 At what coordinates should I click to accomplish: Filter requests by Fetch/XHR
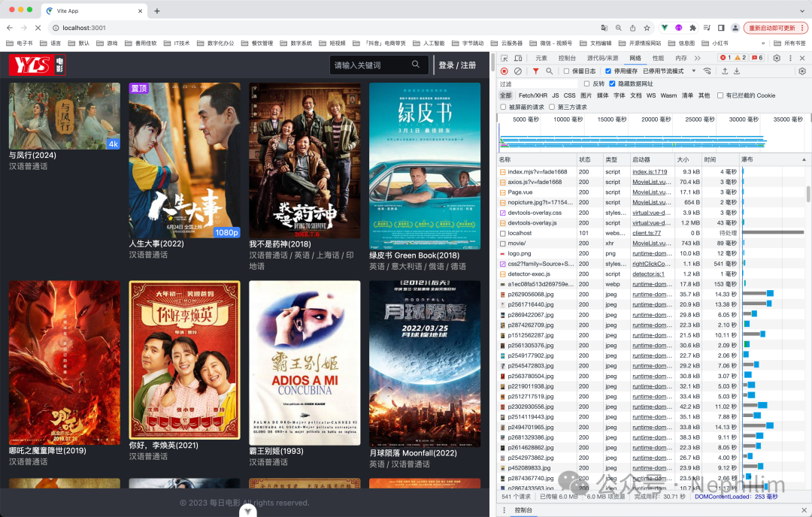click(x=532, y=95)
